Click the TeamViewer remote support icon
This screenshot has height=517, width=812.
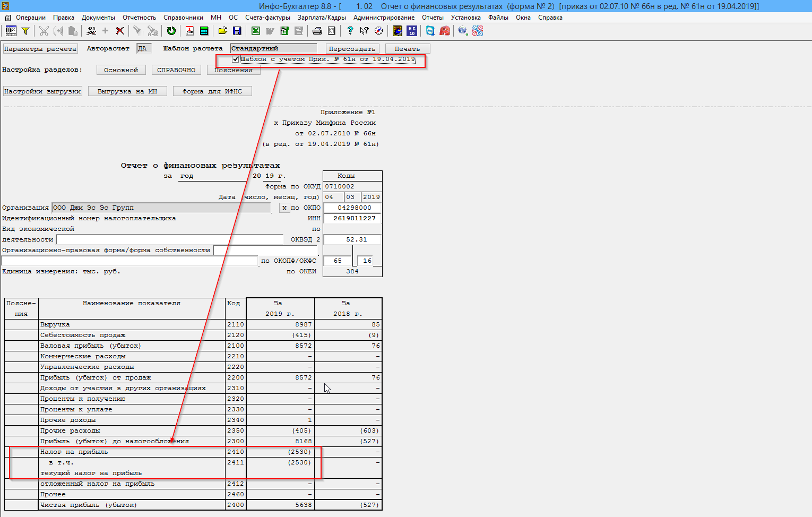430,31
